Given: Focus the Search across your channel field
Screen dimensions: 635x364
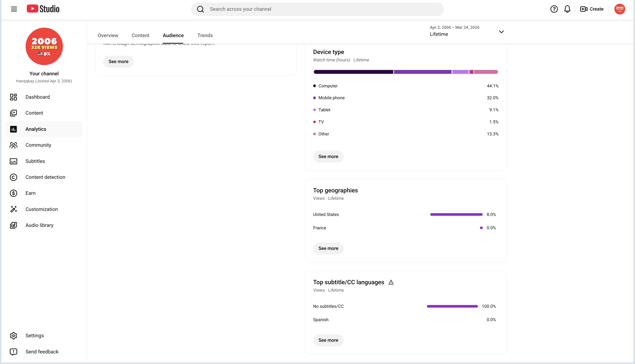Looking at the screenshot, I should click(317, 9).
